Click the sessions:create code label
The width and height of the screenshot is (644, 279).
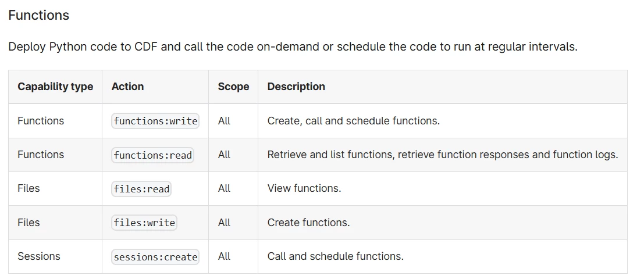point(155,257)
